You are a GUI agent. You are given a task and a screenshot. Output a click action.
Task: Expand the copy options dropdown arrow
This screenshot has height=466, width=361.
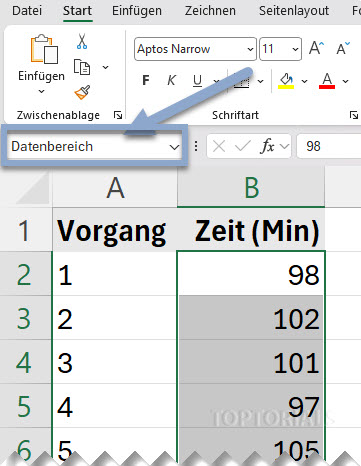click(x=105, y=67)
